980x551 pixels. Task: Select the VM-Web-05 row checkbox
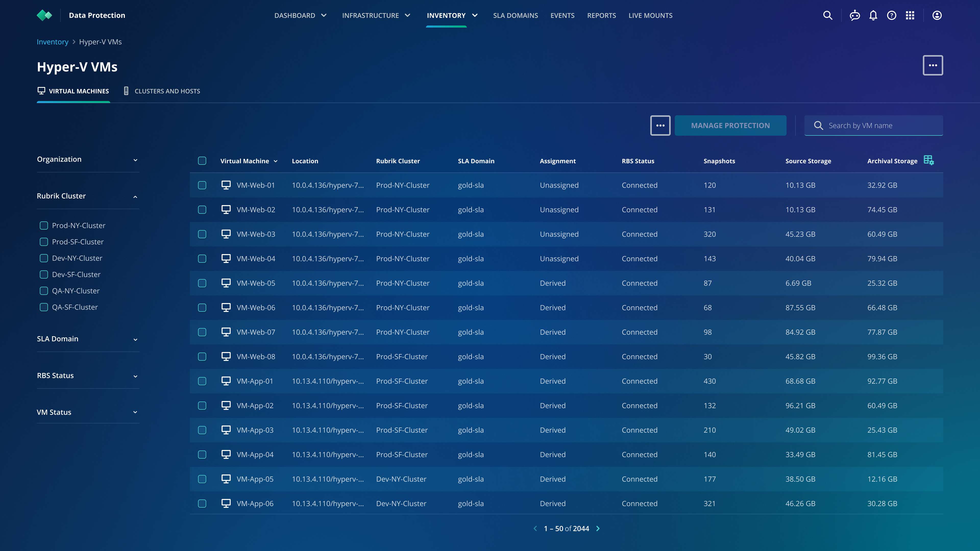202,283
